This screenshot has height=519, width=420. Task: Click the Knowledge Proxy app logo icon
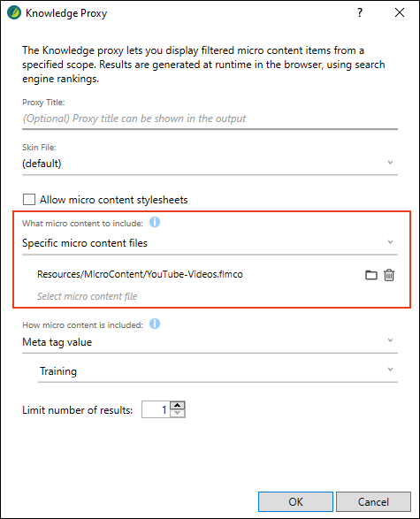[14, 12]
